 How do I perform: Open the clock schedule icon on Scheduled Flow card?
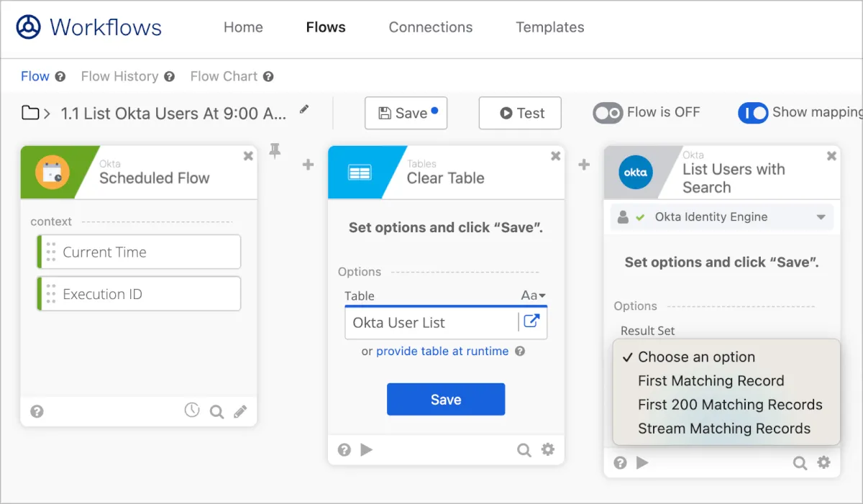pyautogui.click(x=191, y=411)
